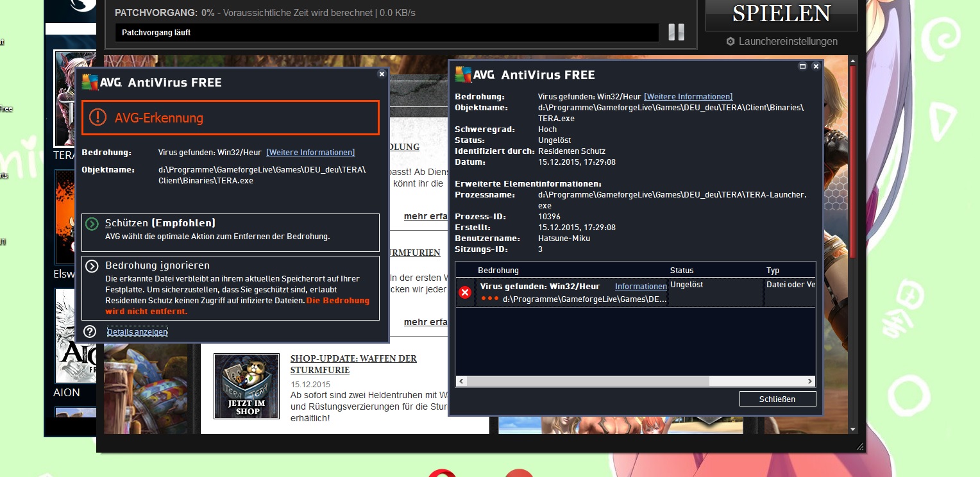Select the Bedrohung ignorieren arrow option
Image resolution: width=980 pixels, height=477 pixels.
point(92,266)
